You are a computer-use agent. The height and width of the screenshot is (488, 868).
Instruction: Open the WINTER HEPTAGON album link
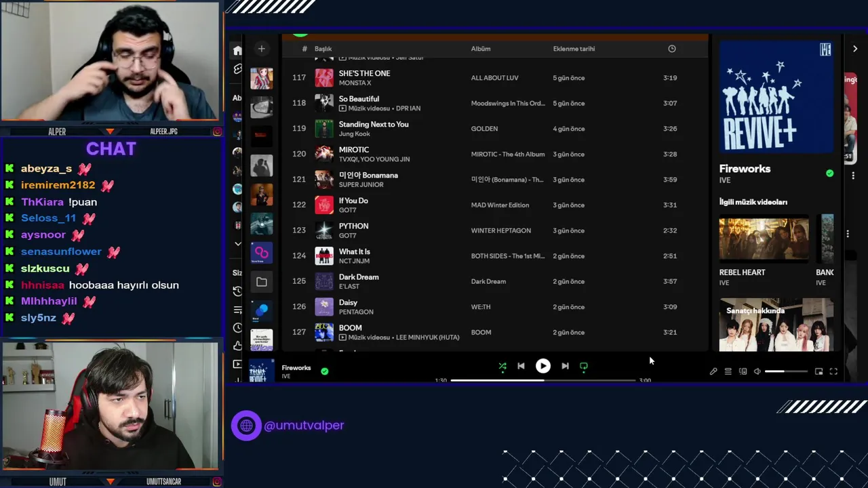(x=501, y=230)
